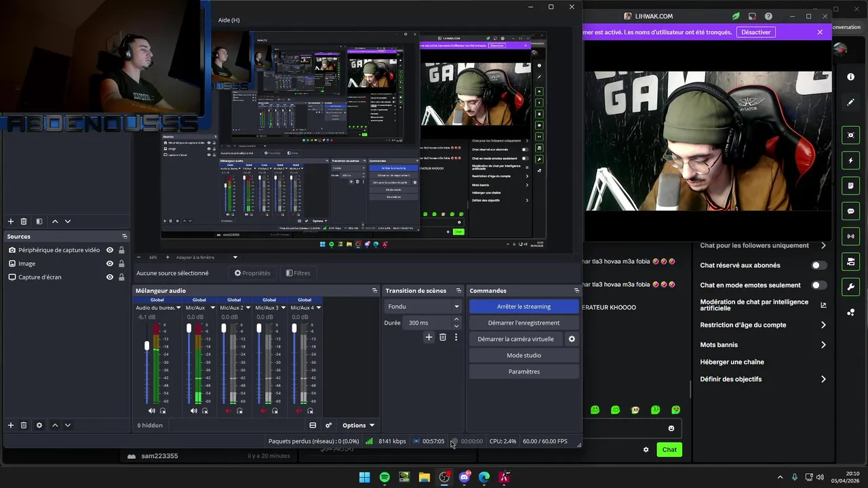Open Héberger une chaîne option
The width and height of the screenshot is (868, 488).
coord(732,362)
